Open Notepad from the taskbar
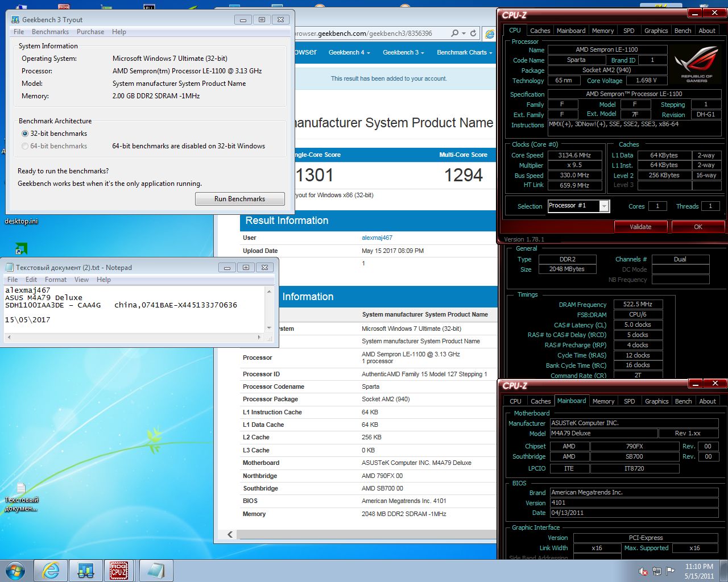 [x=155, y=571]
